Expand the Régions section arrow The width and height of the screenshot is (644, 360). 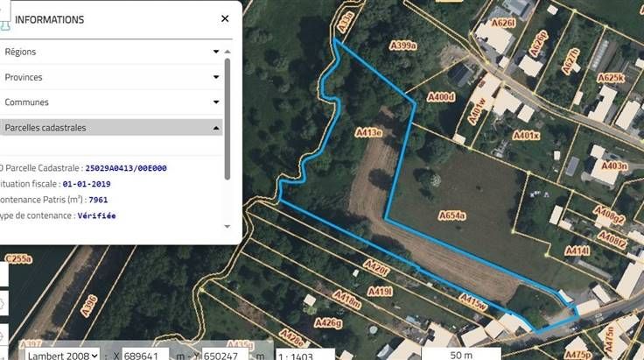coord(216,52)
